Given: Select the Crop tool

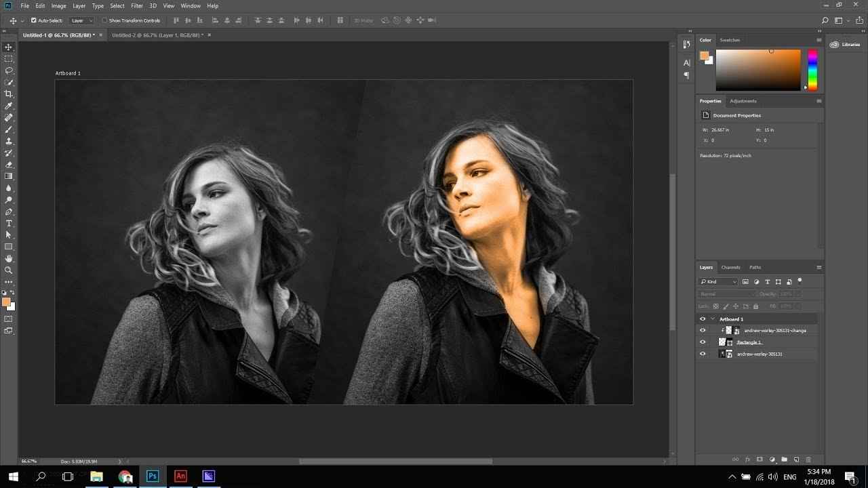Looking at the screenshot, I should point(9,94).
